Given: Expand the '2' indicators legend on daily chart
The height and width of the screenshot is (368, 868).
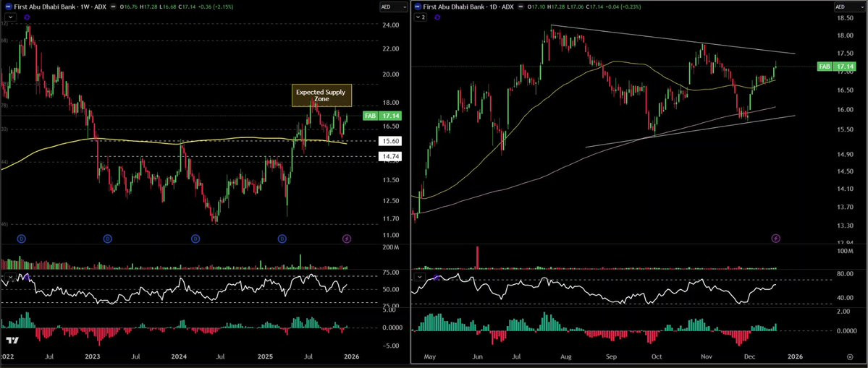Looking at the screenshot, I should [x=421, y=17].
